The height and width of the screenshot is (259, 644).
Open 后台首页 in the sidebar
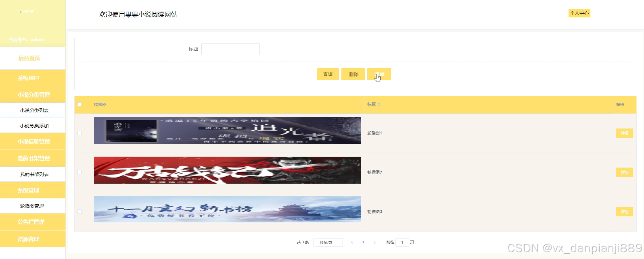pos(33,58)
